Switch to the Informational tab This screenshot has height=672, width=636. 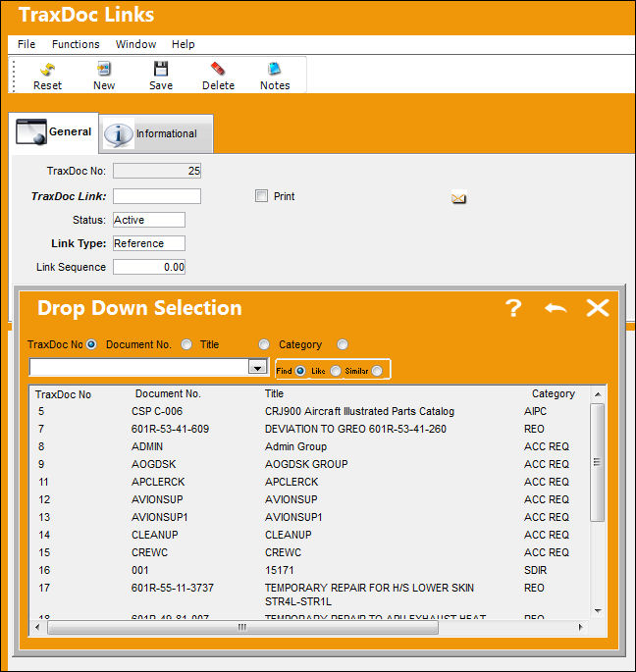click(156, 133)
